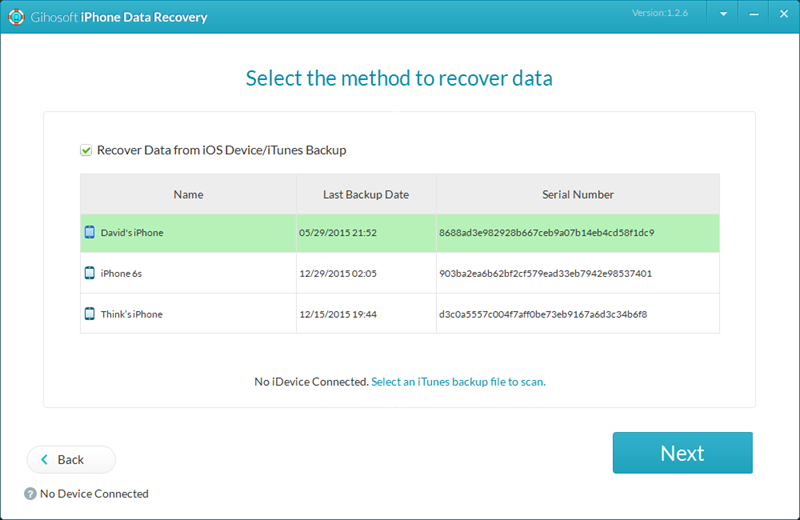Uncheck Recover Data from iOS Device/iTunes Backup
The width and height of the screenshot is (800, 520).
click(86, 150)
